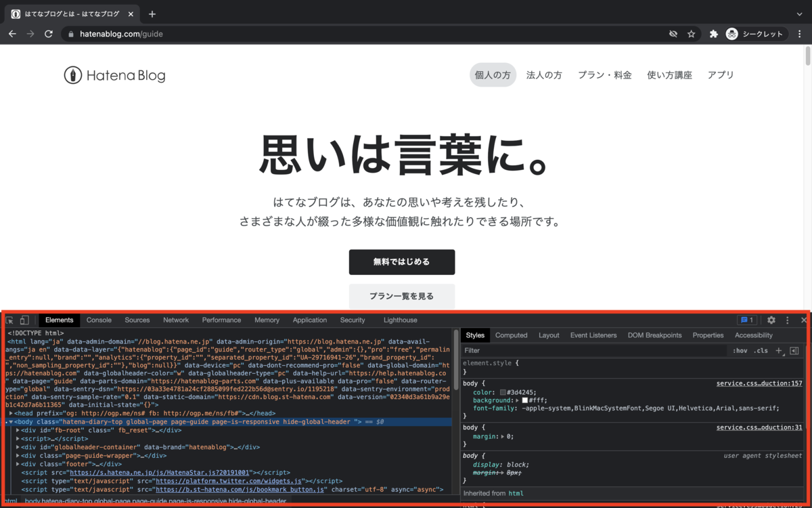Open service.css…oduction:31 source link
812x508 pixels.
point(759,427)
